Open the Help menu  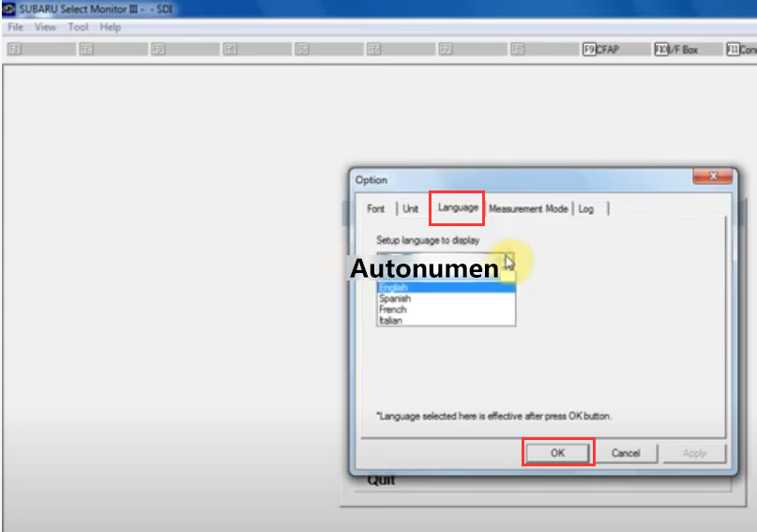[110, 27]
